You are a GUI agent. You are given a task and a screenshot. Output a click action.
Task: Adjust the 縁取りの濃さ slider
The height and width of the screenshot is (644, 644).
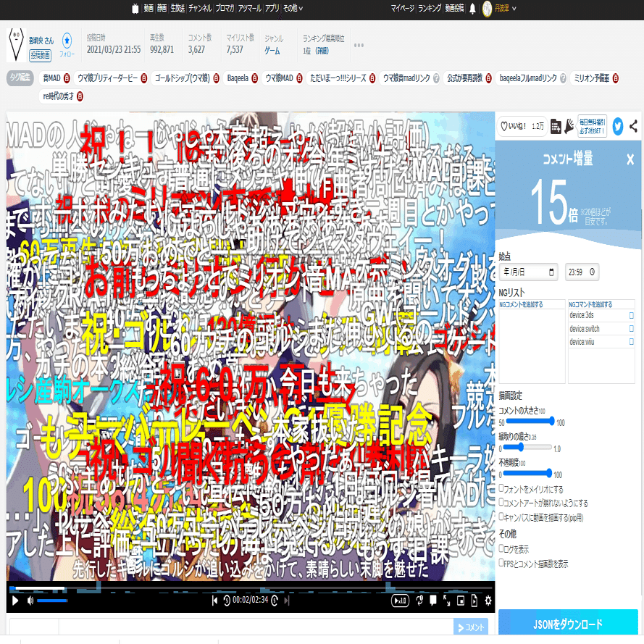(x=527, y=447)
